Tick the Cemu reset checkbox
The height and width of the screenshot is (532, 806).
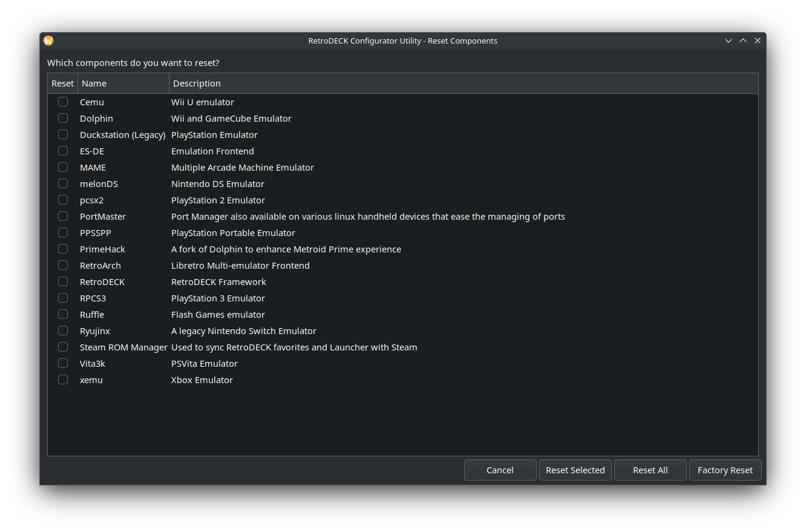[x=63, y=102]
